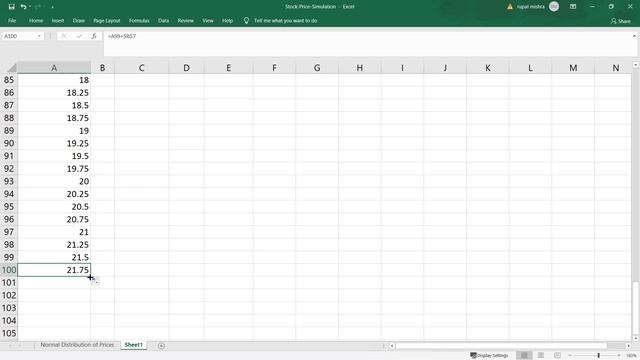640x360 pixels.
Task: Click the vertical scrollbar down arrow
Action: [x=636, y=338]
